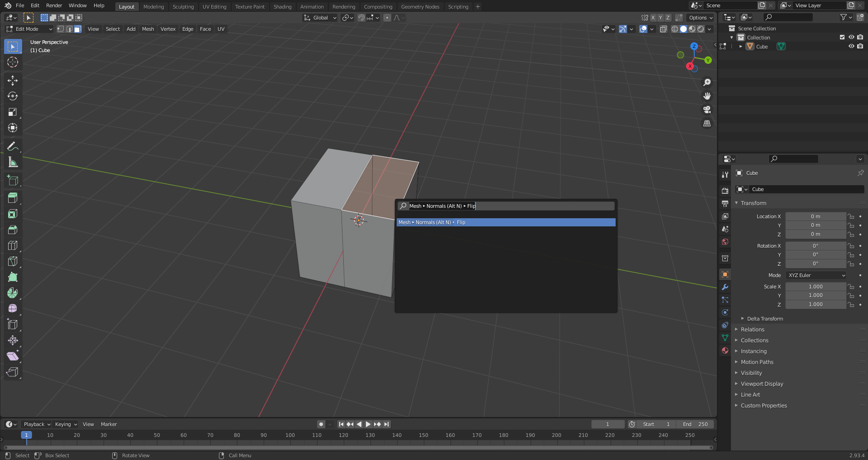This screenshot has width=868, height=460.
Task: Select wireframe viewport shading
Action: click(674, 29)
